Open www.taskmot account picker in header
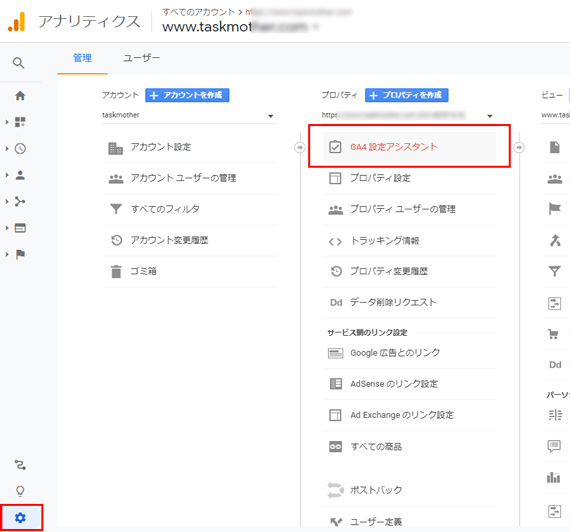570x532 pixels. click(x=241, y=27)
